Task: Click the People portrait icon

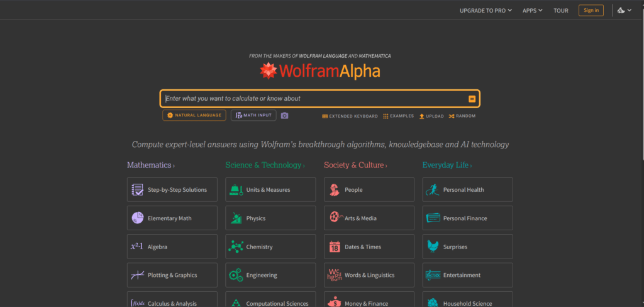Action: pos(335,190)
